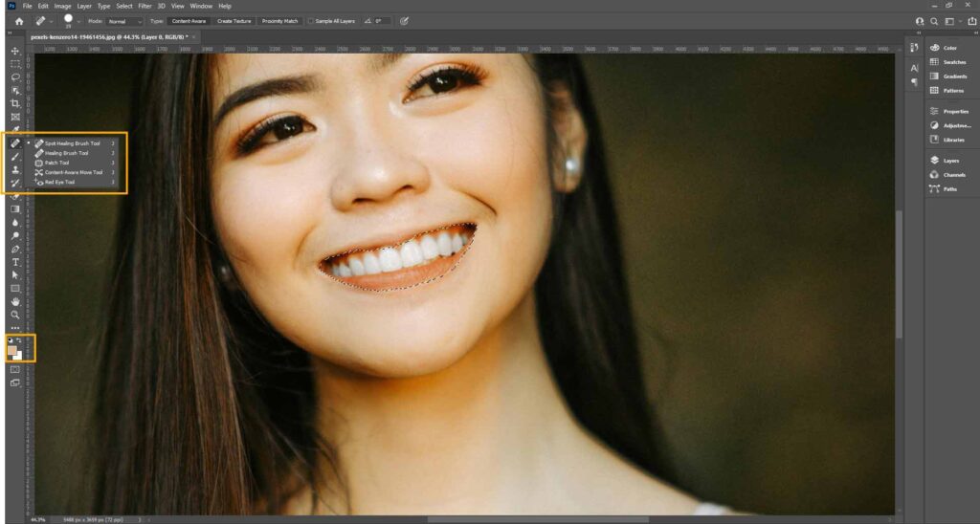Select the Move tool

click(x=15, y=52)
